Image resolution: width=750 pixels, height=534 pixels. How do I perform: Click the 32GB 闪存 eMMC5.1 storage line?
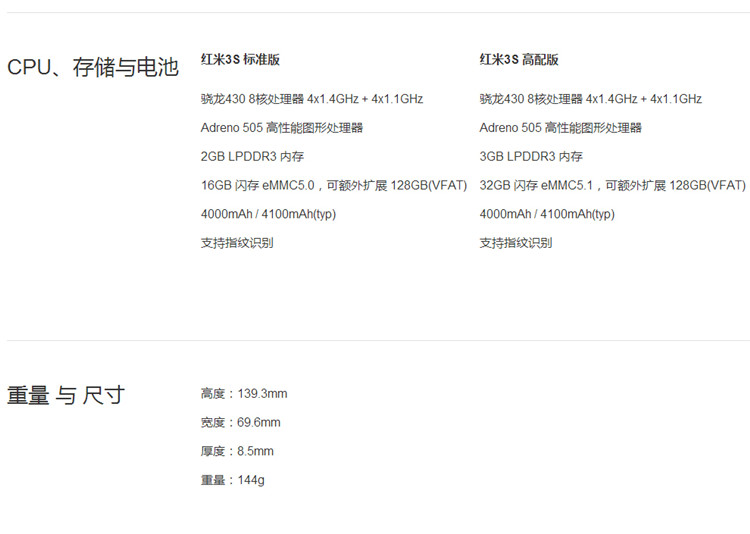612,185
